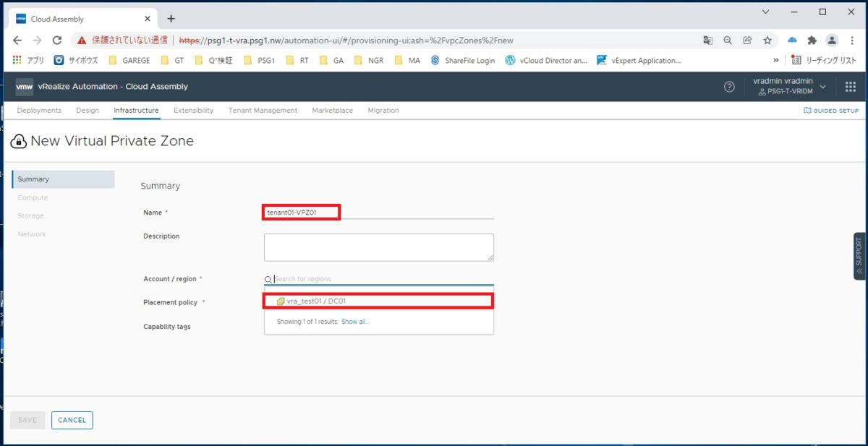The image size is (868, 446).
Task: Click the Cancel button
Action: point(72,420)
